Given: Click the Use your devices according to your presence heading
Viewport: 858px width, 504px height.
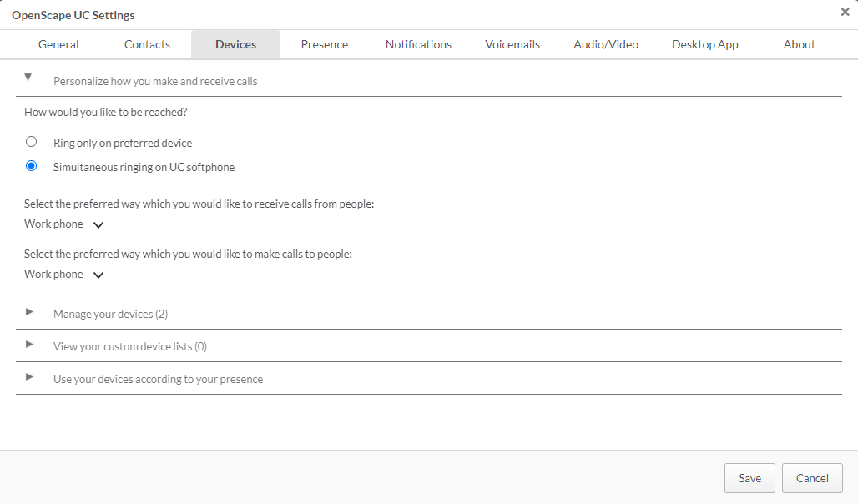Looking at the screenshot, I should point(158,379).
